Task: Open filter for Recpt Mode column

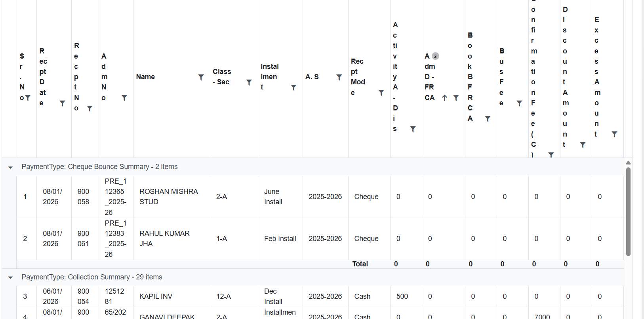Action: (381, 93)
